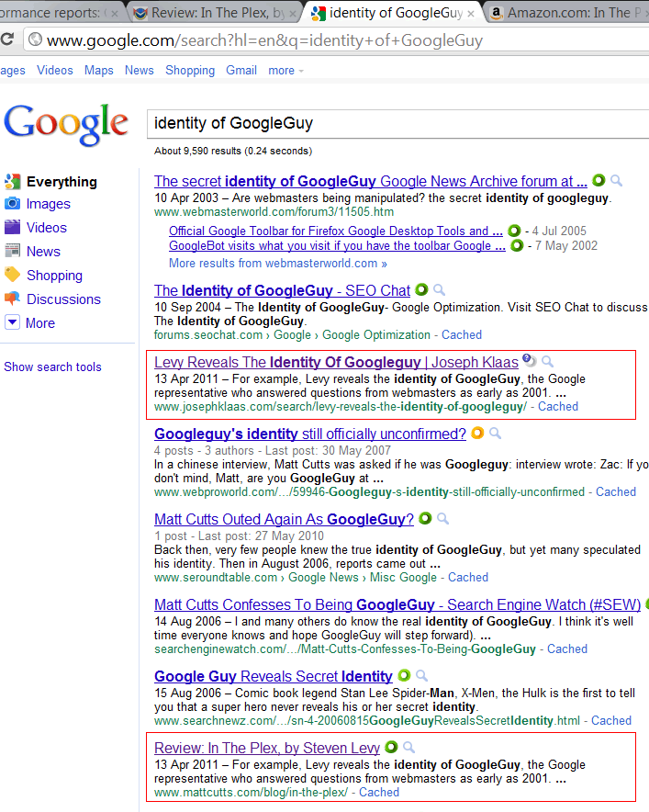Click preview magnifier beside Joseph Klaas result

[x=547, y=362]
